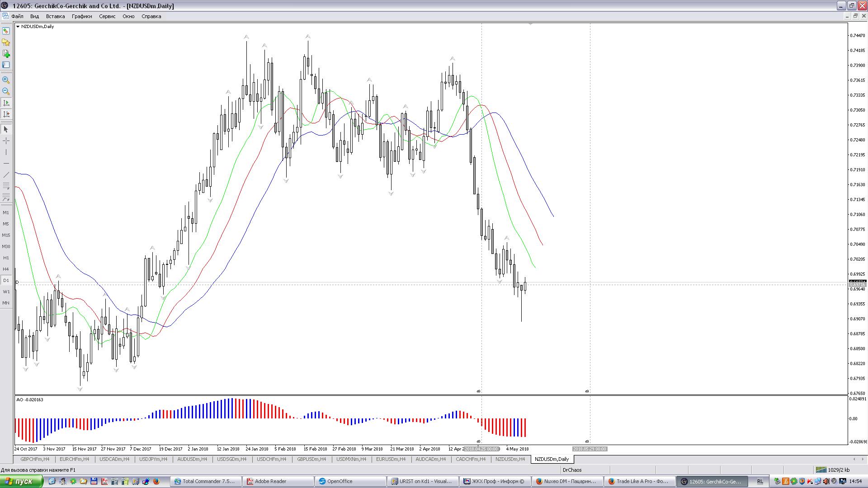The height and width of the screenshot is (488, 868).
Task: Toggle chart shift from right border
Action: coord(6,114)
